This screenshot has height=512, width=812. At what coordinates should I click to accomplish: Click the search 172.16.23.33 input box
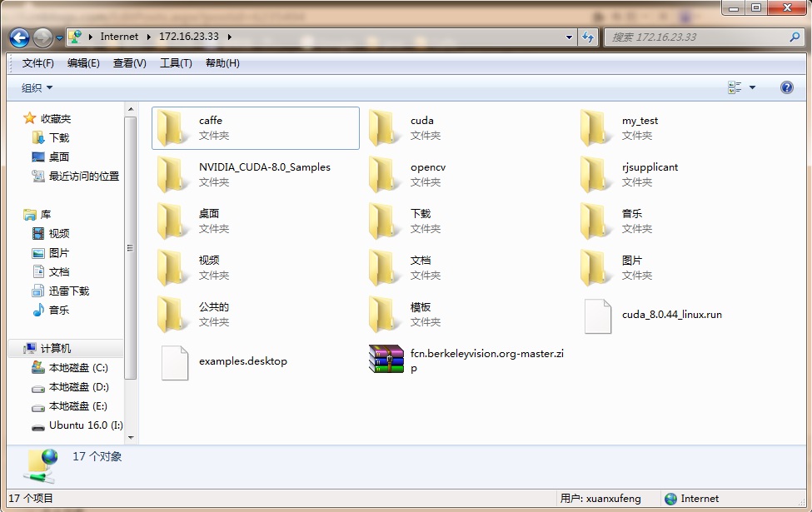698,37
